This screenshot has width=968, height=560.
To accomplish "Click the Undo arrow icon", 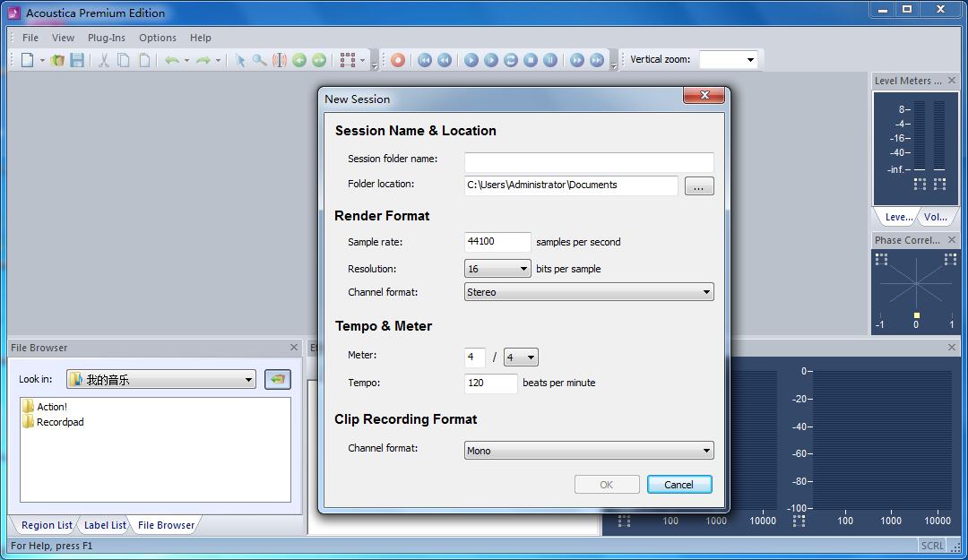I will [x=171, y=60].
